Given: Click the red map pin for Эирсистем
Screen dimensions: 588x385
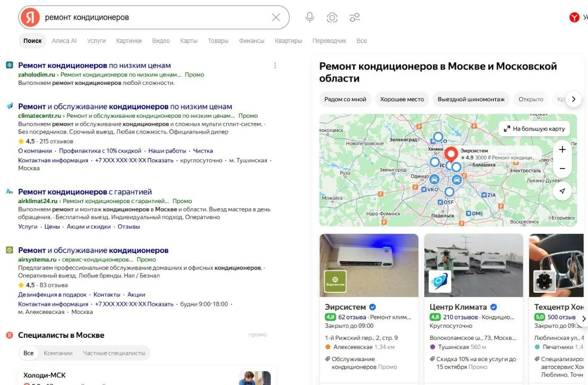Looking at the screenshot, I should pyautogui.click(x=451, y=154).
